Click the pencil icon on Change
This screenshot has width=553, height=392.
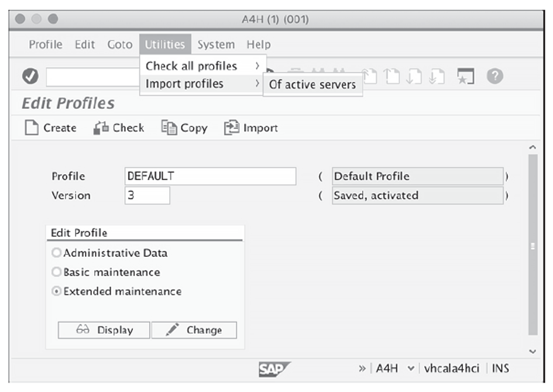coord(172,329)
